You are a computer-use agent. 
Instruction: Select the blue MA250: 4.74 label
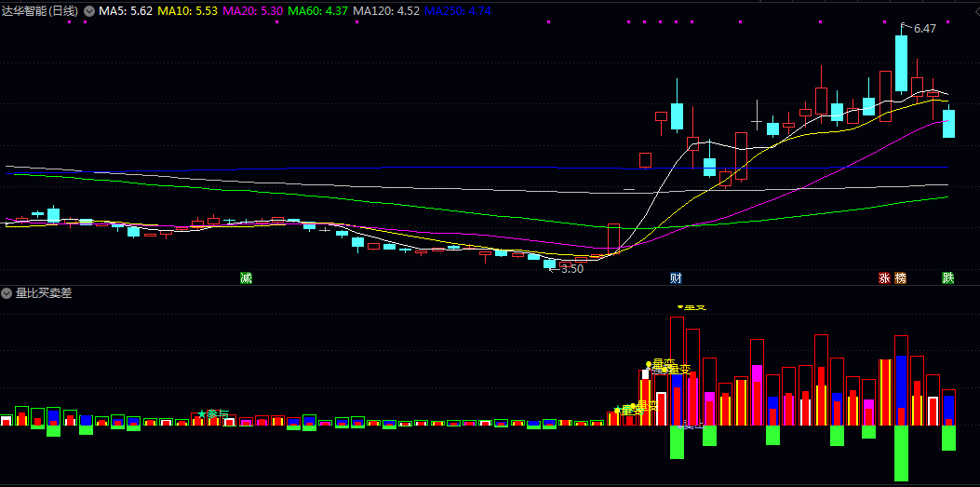[458, 10]
